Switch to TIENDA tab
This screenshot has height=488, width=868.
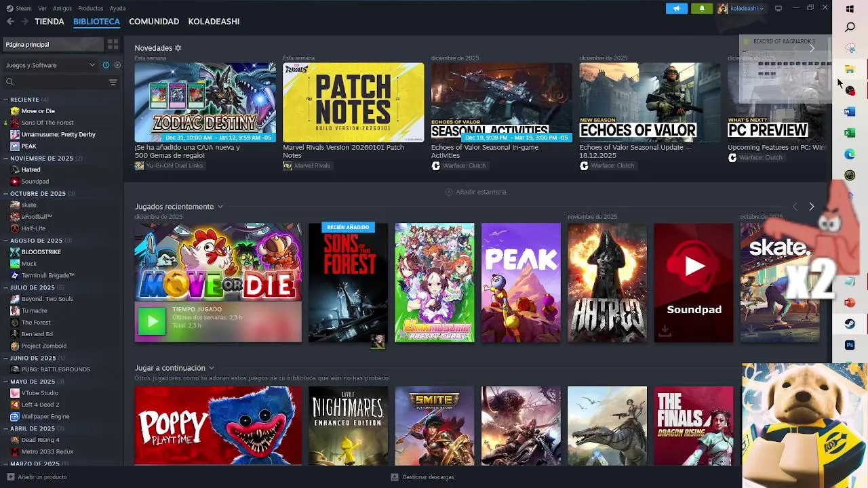(x=50, y=22)
